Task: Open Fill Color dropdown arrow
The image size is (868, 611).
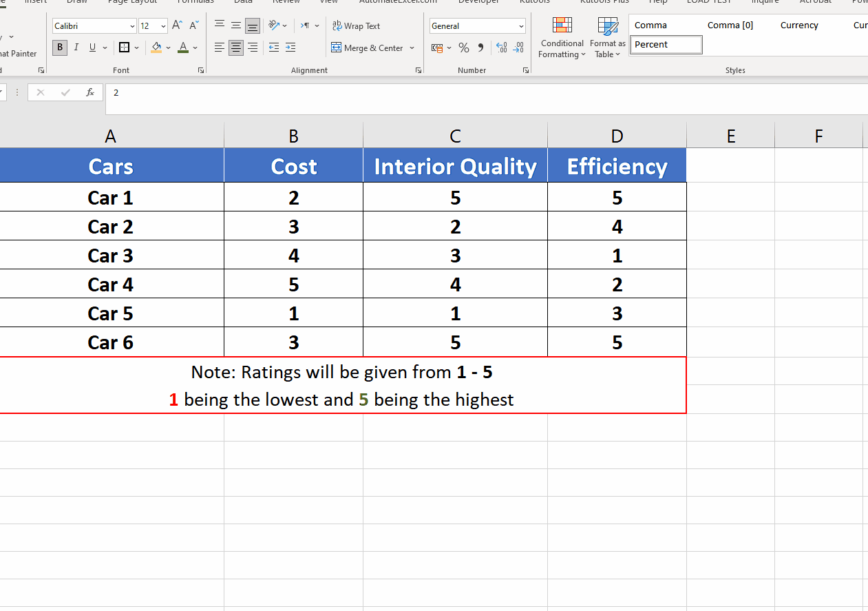Action: (168, 48)
